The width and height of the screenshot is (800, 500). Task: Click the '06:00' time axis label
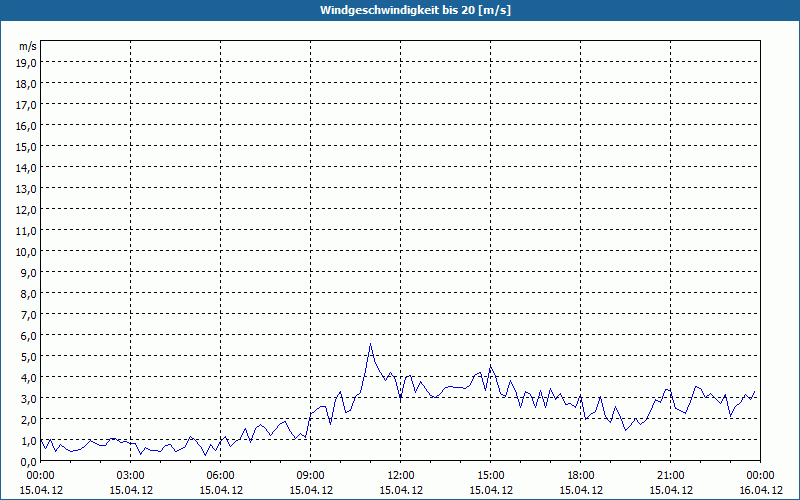[x=220, y=476]
